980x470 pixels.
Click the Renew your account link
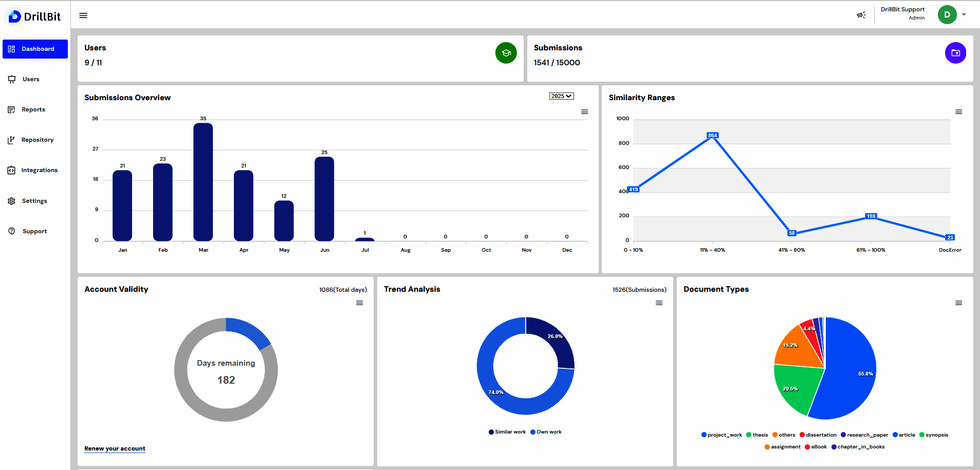pos(115,448)
